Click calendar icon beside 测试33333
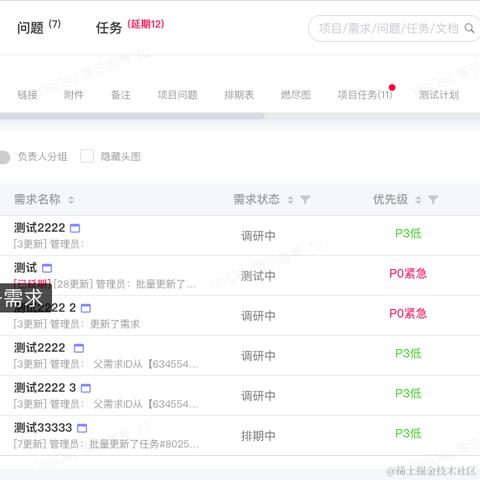480x480 pixels. (82, 428)
